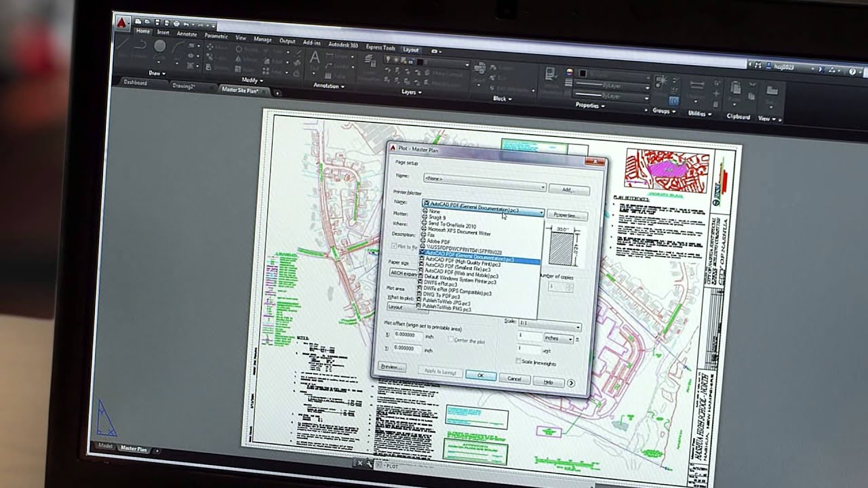The width and height of the screenshot is (868, 488).
Task: Select "Microsoft XPS Document Writer" printer
Action: tap(458, 232)
